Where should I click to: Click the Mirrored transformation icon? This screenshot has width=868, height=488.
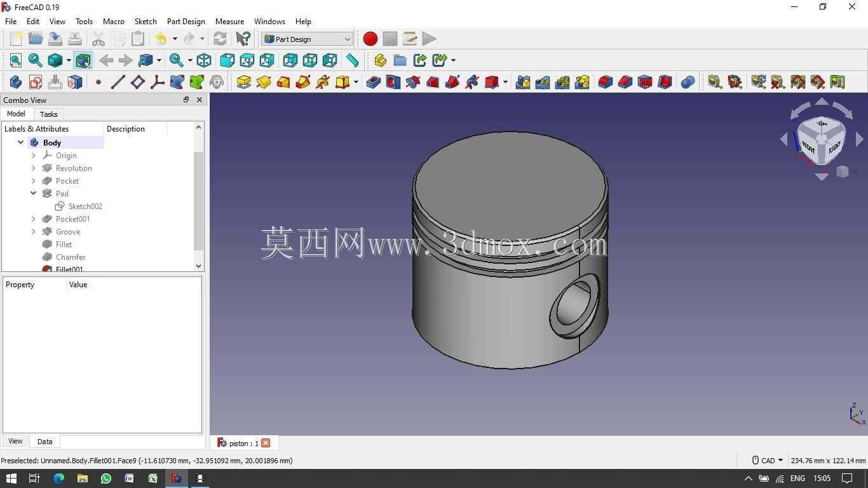pyautogui.click(x=523, y=82)
